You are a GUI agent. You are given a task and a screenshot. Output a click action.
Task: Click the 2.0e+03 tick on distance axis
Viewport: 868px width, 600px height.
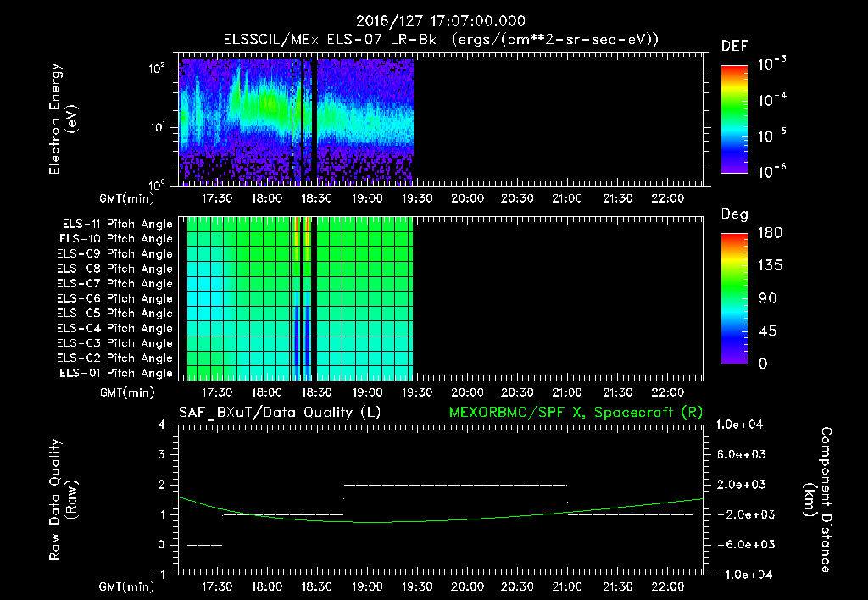coord(742,484)
